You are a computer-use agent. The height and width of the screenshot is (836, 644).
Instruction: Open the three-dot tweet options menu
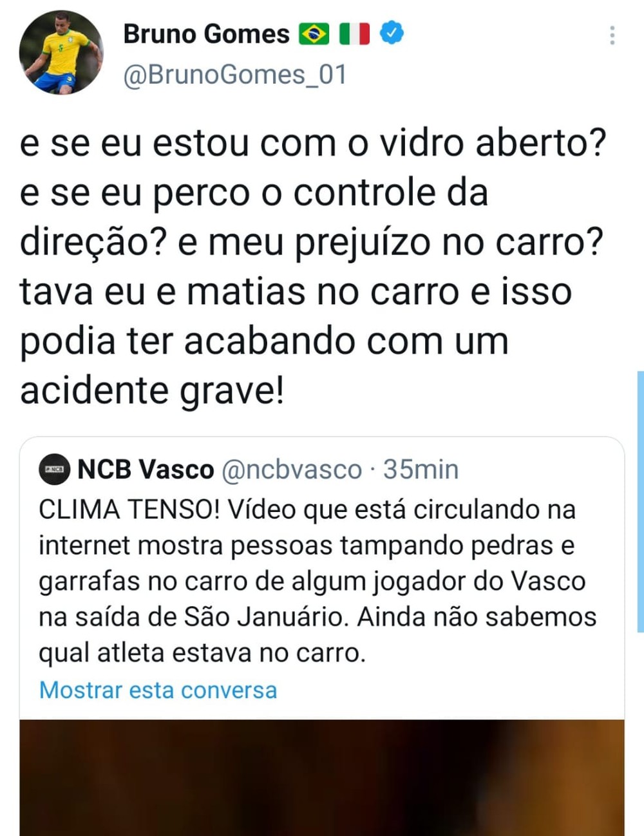(x=612, y=35)
